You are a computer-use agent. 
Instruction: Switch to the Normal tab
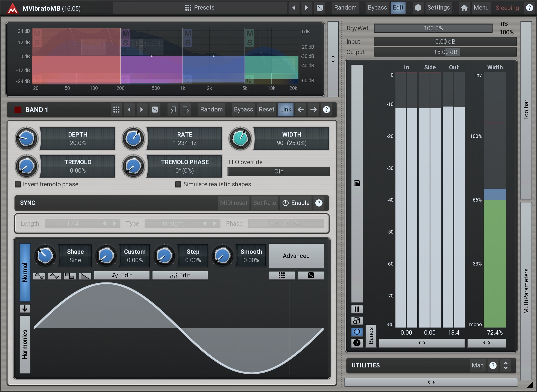25,272
